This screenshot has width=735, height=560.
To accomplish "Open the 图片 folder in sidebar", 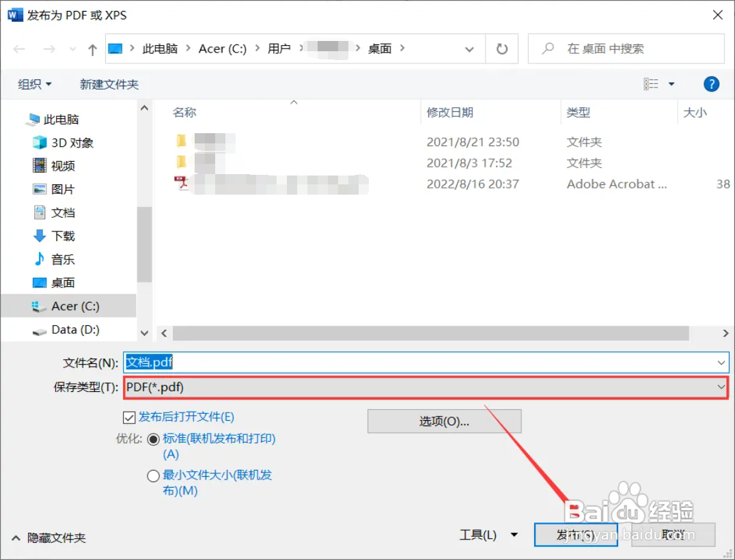I will (60, 189).
